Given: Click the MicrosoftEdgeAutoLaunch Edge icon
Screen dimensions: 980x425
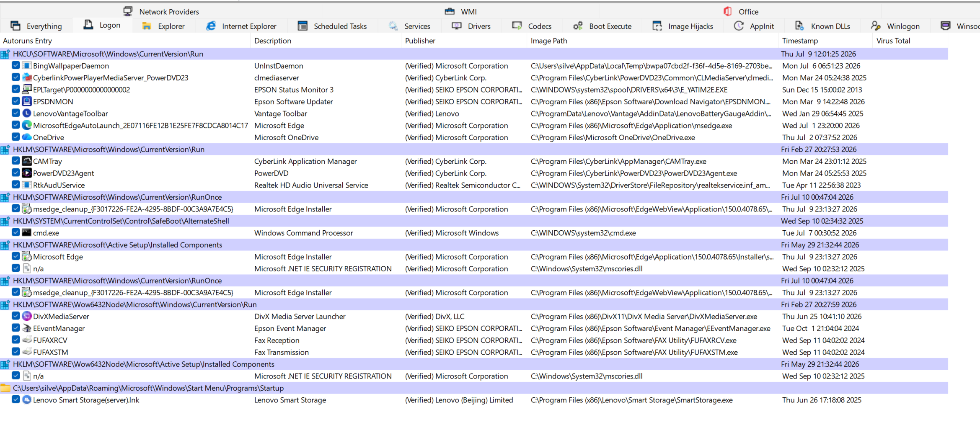Looking at the screenshot, I should point(27,125).
